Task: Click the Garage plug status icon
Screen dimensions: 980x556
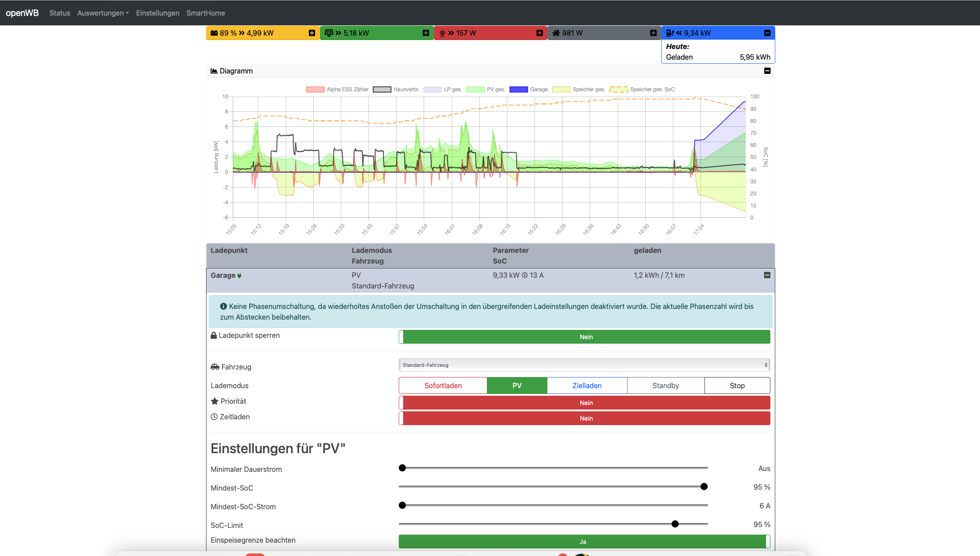Action: [x=239, y=276]
